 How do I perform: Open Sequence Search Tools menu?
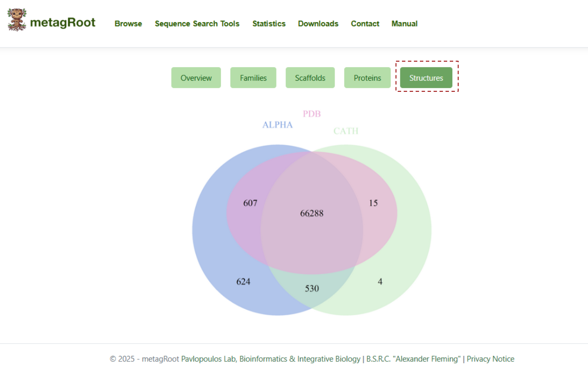click(x=197, y=23)
